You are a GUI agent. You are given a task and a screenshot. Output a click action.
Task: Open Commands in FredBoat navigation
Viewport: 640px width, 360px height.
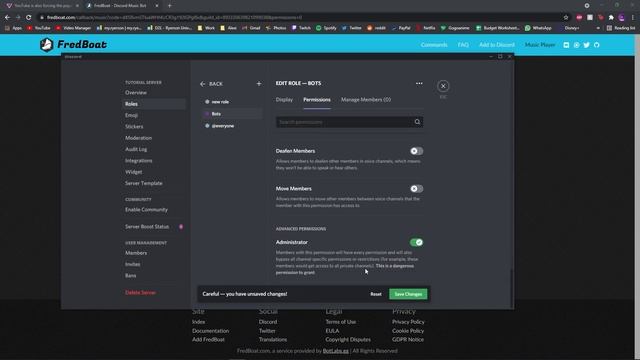[434, 45]
